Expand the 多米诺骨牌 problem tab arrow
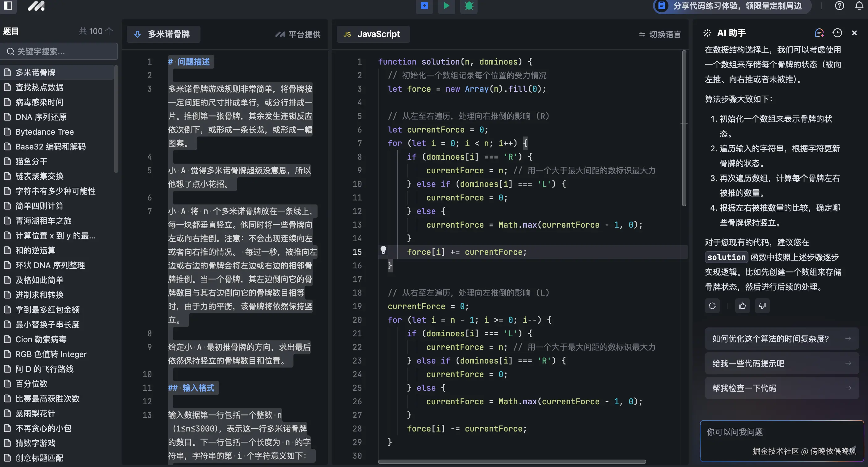Screen dimensions: 868x467 (x=137, y=34)
